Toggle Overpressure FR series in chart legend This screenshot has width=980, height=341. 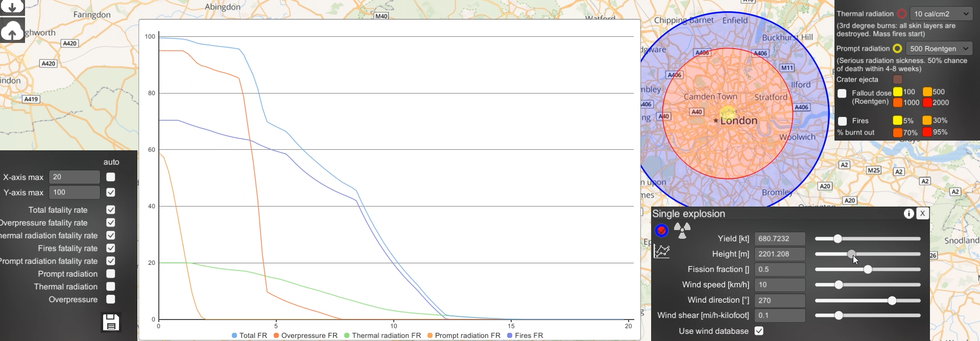(x=305, y=335)
